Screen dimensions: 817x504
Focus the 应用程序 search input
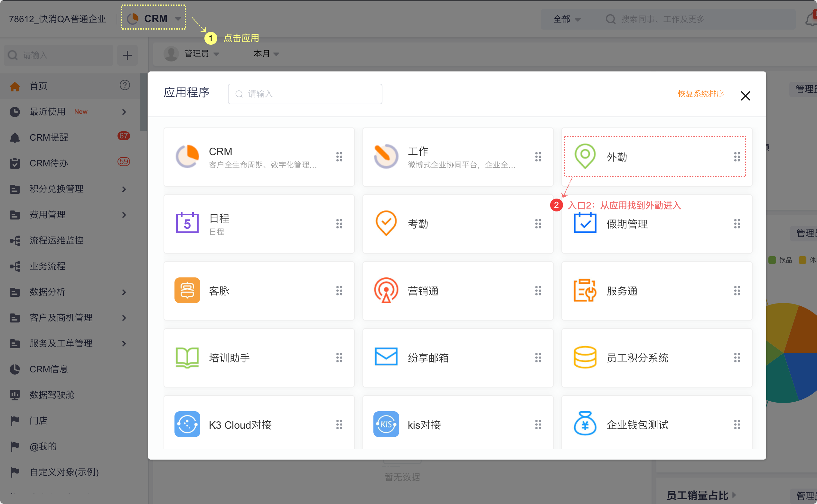tap(305, 94)
